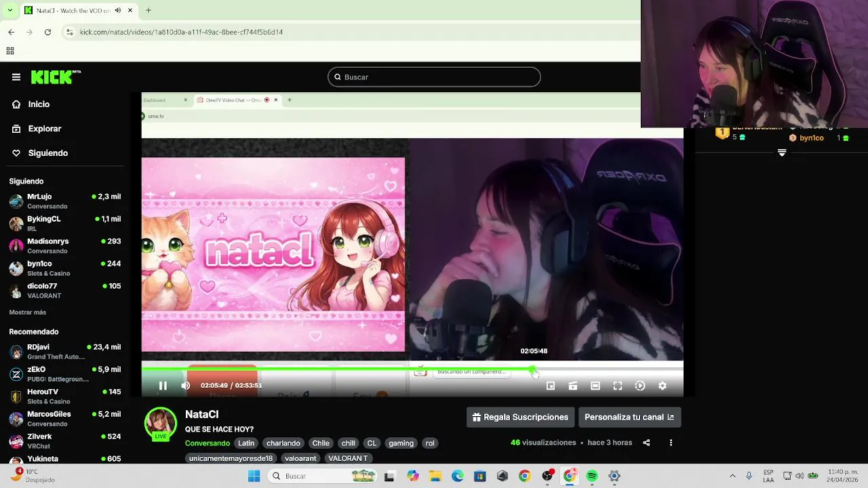Seek within the green played progress bar
The image size is (868, 488).
(337, 369)
